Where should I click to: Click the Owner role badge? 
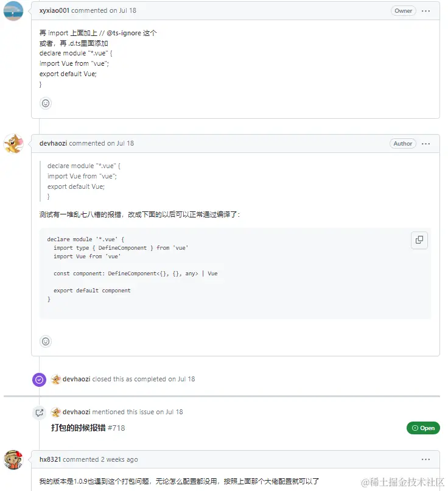403,10
